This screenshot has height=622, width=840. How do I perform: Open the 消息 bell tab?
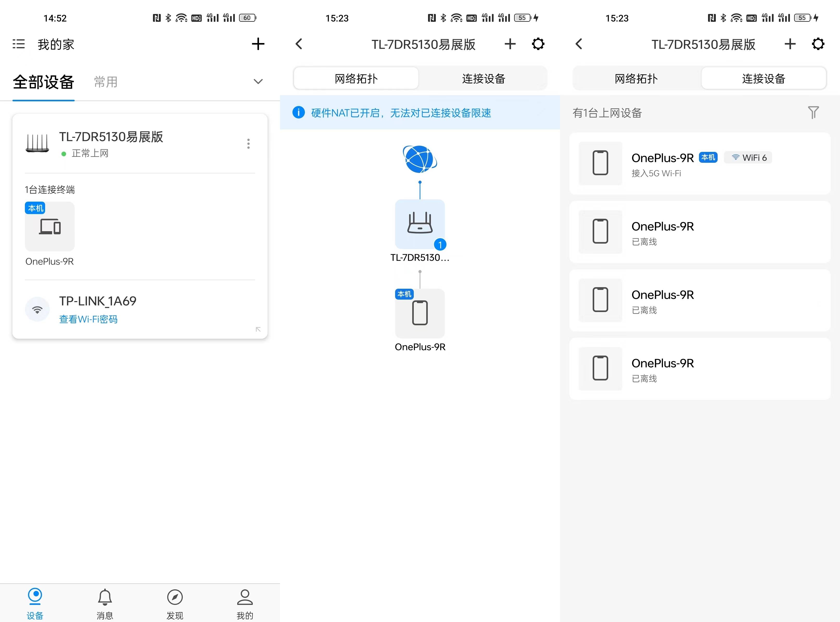(105, 604)
